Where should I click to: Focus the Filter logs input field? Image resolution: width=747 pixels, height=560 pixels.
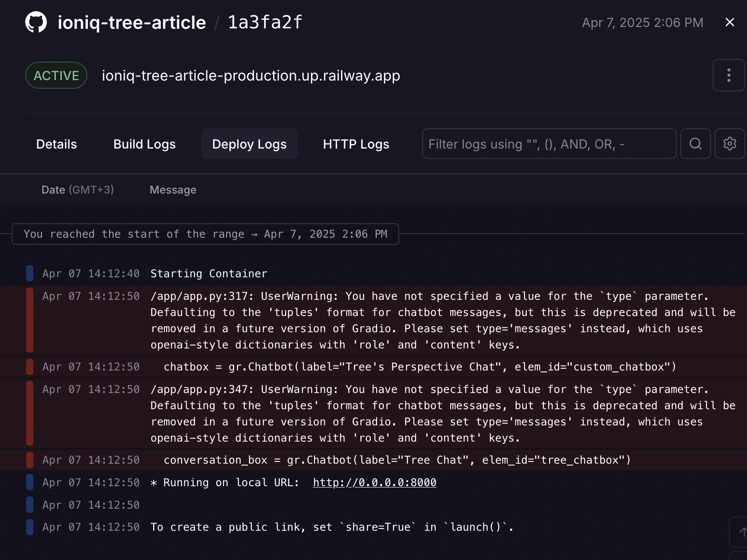tap(549, 144)
